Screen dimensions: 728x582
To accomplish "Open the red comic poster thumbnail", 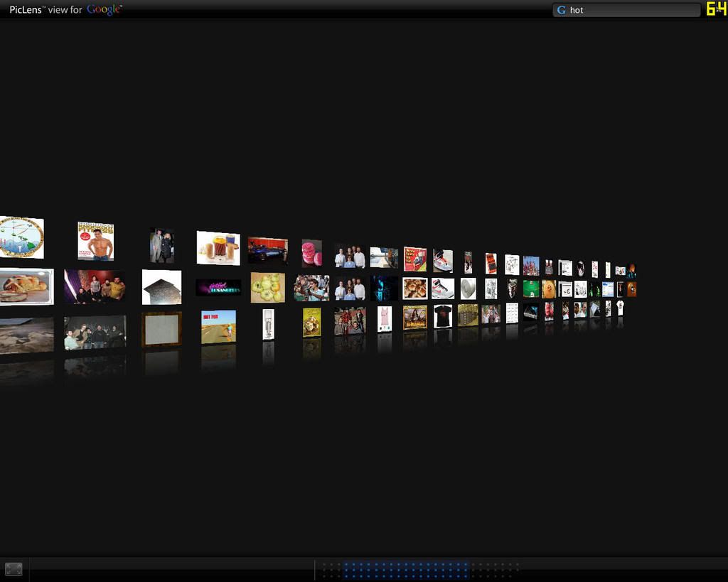I will pyautogui.click(x=415, y=259).
